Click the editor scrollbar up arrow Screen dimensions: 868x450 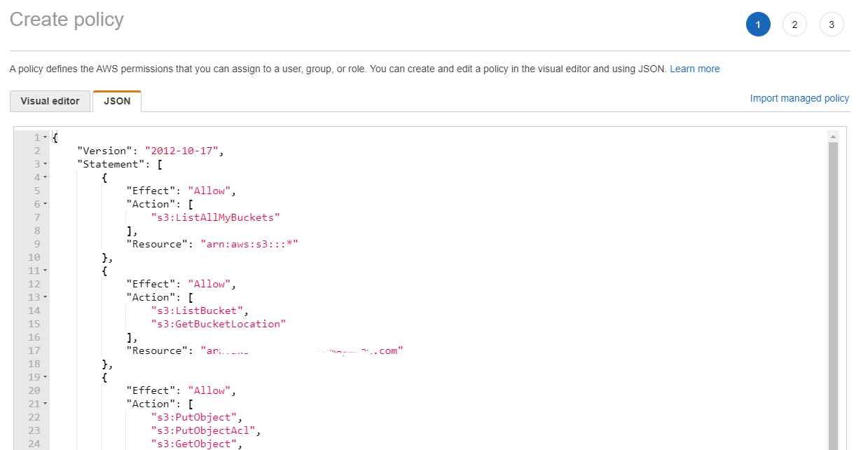tap(833, 136)
